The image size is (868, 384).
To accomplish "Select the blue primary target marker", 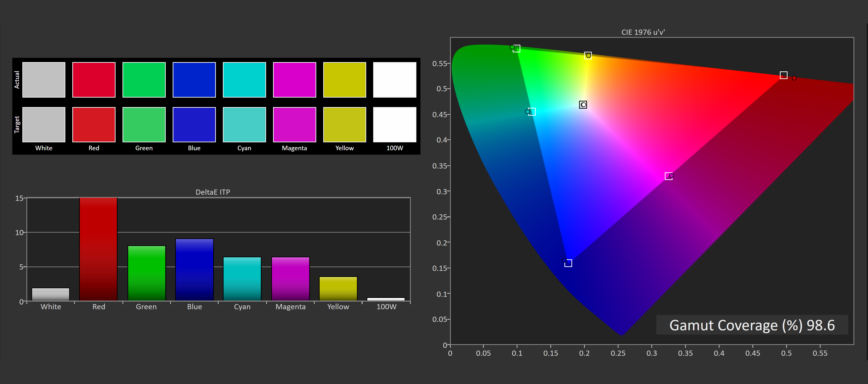I will [568, 263].
